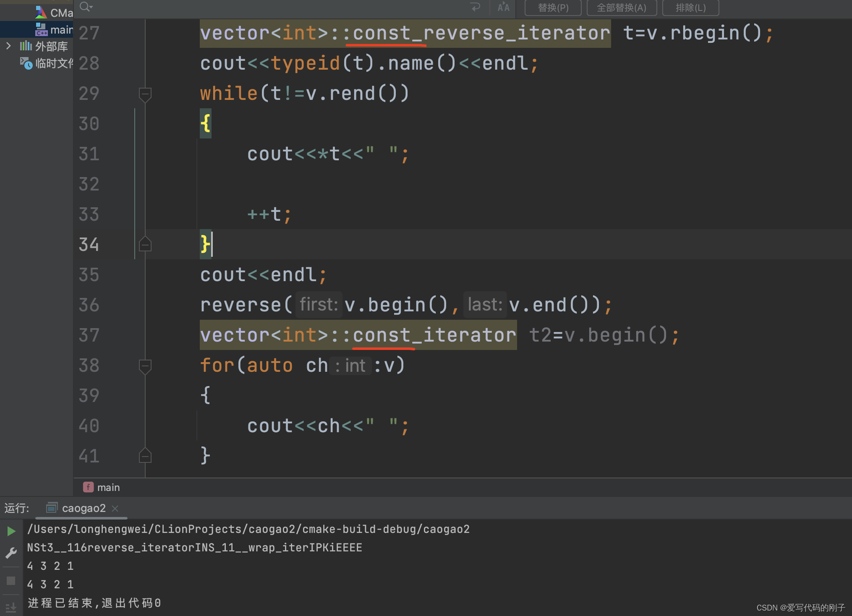Image resolution: width=852 pixels, height=616 pixels.
Task: Select the CMake file in project tree
Action: coord(54,13)
